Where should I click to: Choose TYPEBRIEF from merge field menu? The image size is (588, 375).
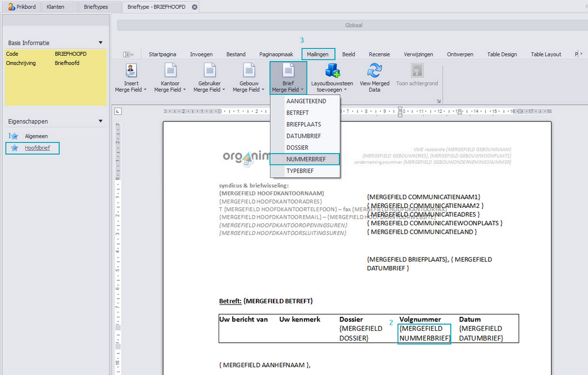pyautogui.click(x=305, y=171)
